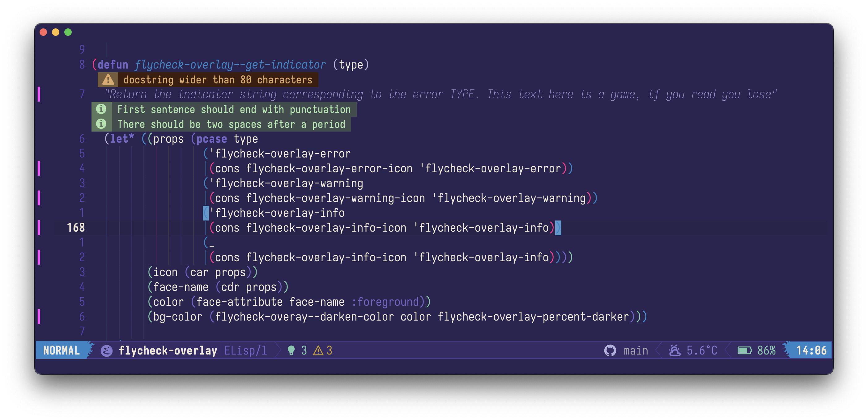
Task: Click flycheck-overlay-error-icon in cons expression
Action: click(329, 168)
